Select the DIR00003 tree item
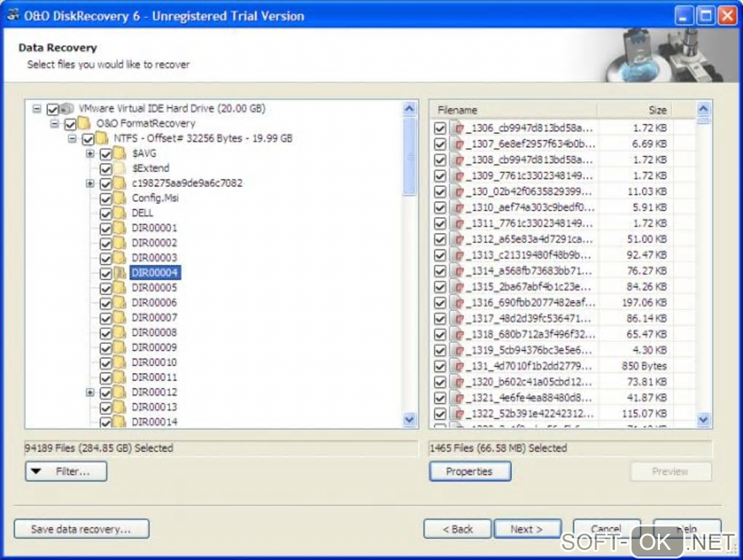Image resolution: width=743 pixels, height=560 pixels. (154, 258)
